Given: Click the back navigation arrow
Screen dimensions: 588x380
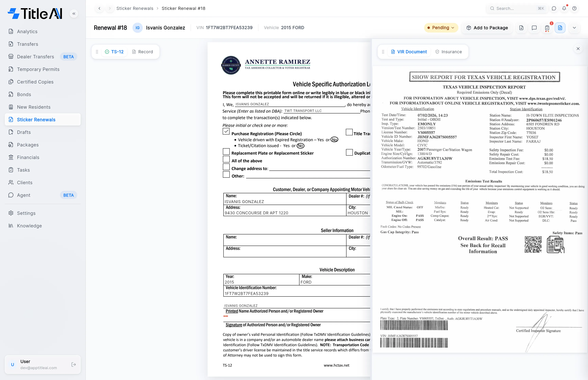Looking at the screenshot, I should coord(99,8).
